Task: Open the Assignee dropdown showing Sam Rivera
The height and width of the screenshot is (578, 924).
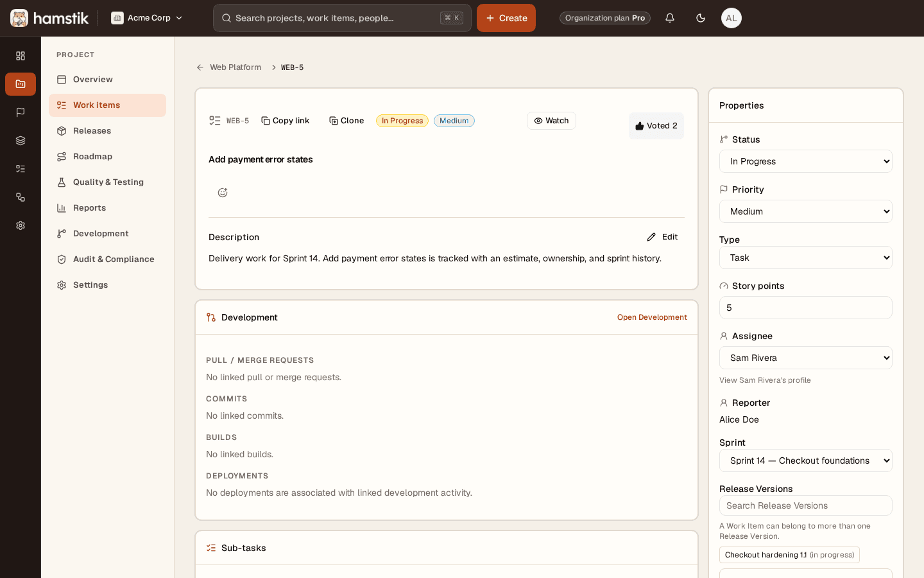Action: pos(806,358)
